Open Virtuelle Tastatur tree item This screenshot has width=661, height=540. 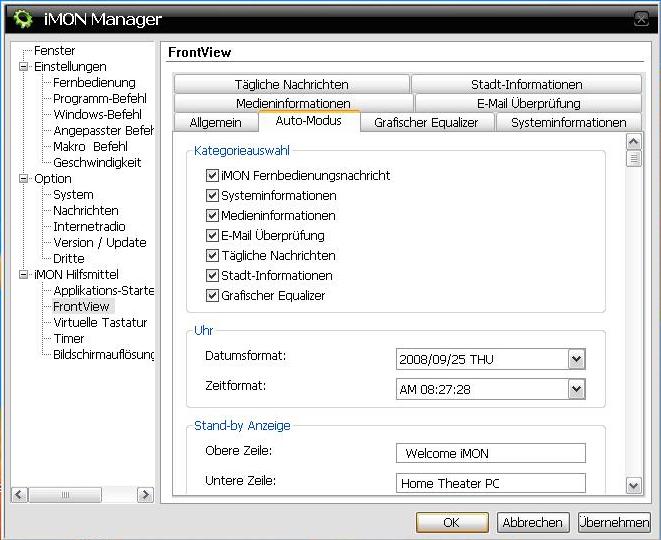(100, 323)
